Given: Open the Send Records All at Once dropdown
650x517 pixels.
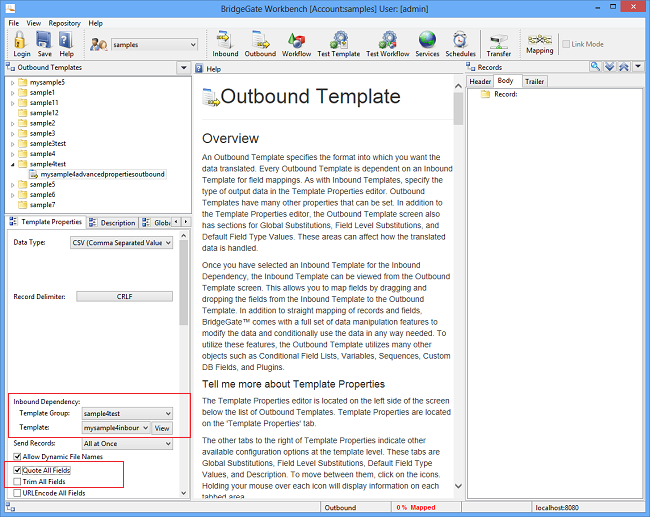Looking at the screenshot, I should pyautogui.click(x=127, y=444).
